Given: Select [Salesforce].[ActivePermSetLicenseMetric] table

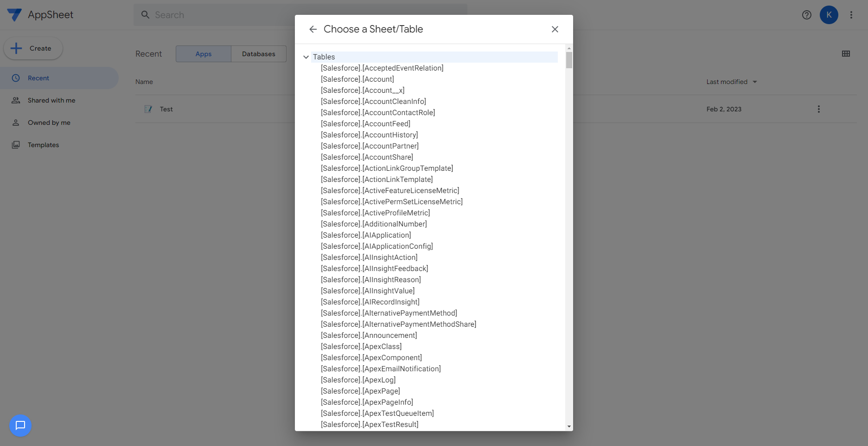Looking at the screenshot, I should point(392,202).
